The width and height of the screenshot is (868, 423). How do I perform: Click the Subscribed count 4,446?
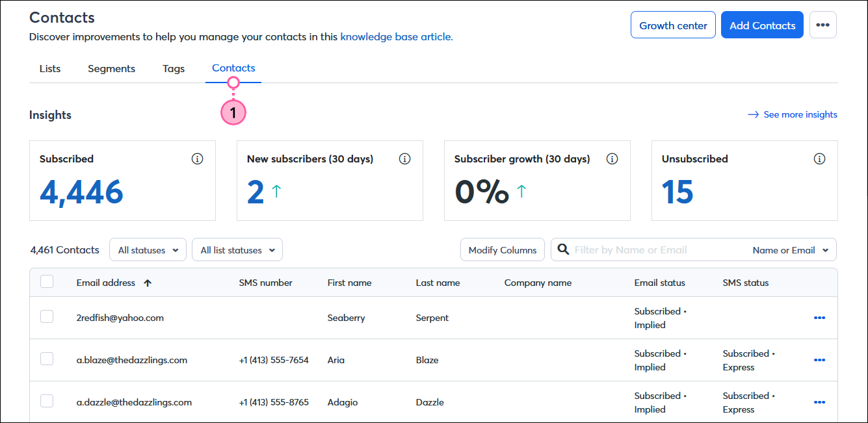point(81,192)
